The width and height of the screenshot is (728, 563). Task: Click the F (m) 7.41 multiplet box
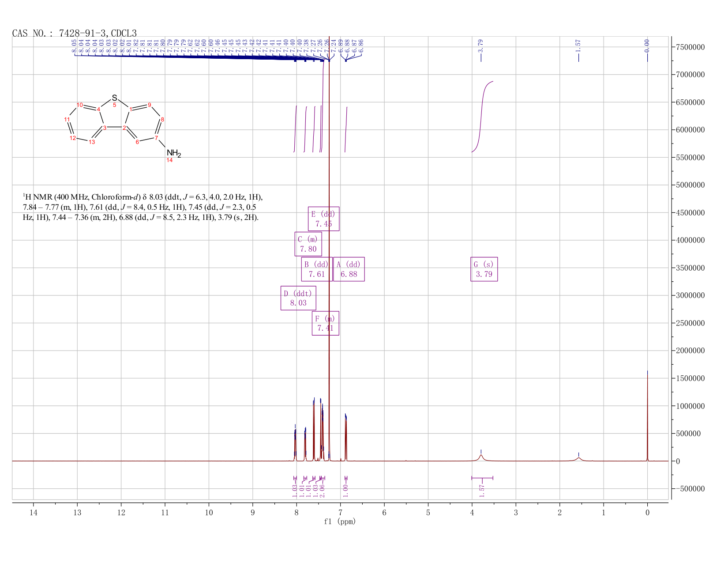(x=325, y=323)
